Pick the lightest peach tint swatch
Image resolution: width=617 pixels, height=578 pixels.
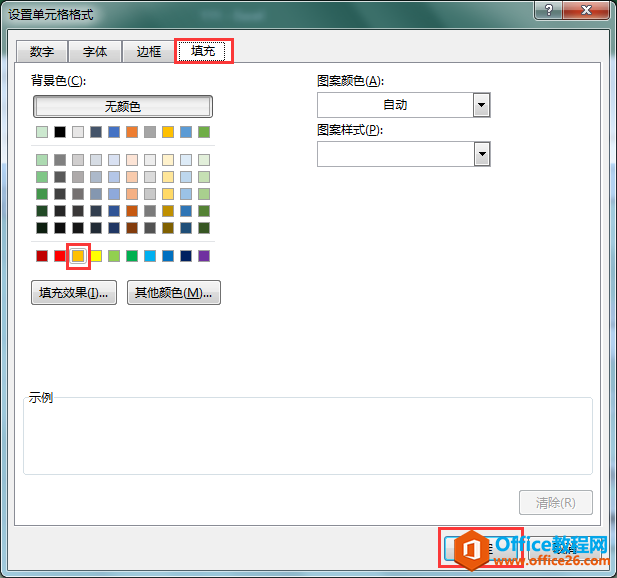click(x=132, y=160)
